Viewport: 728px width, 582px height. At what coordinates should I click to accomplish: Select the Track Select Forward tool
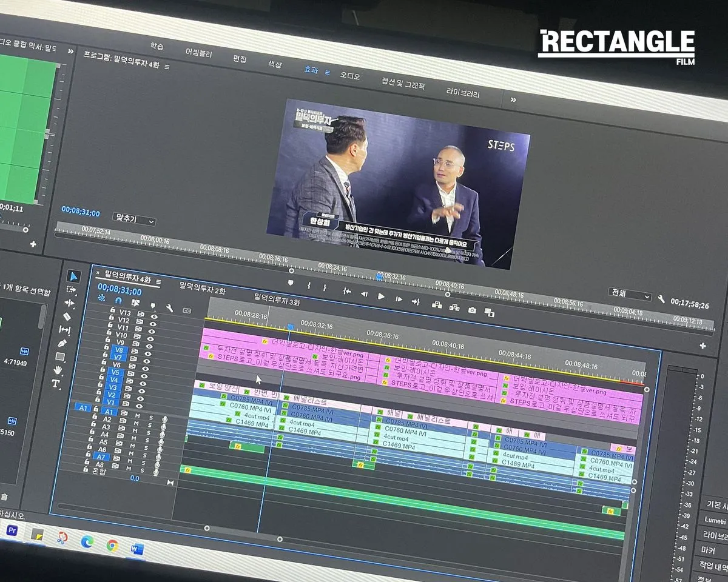coord(72,290)
